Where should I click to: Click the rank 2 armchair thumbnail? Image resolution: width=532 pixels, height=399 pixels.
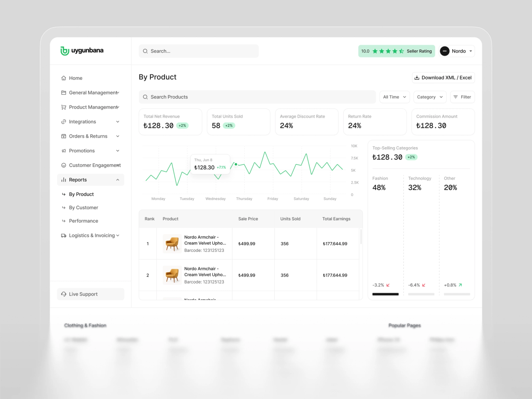point(172,275)
